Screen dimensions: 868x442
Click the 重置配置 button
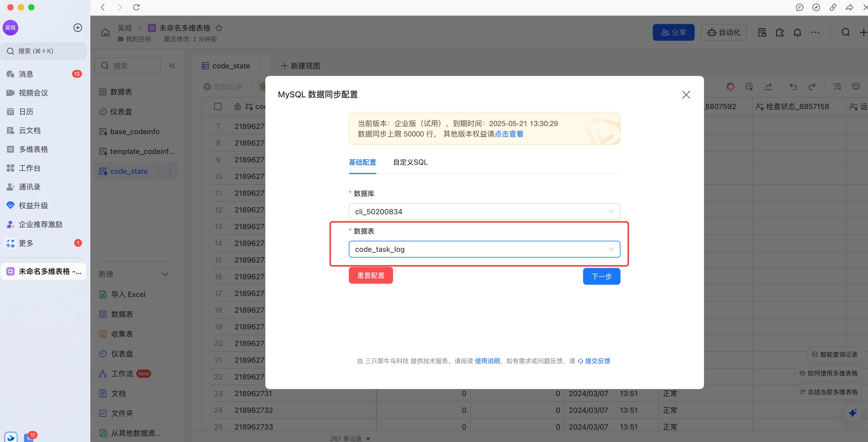coord(371,275)
